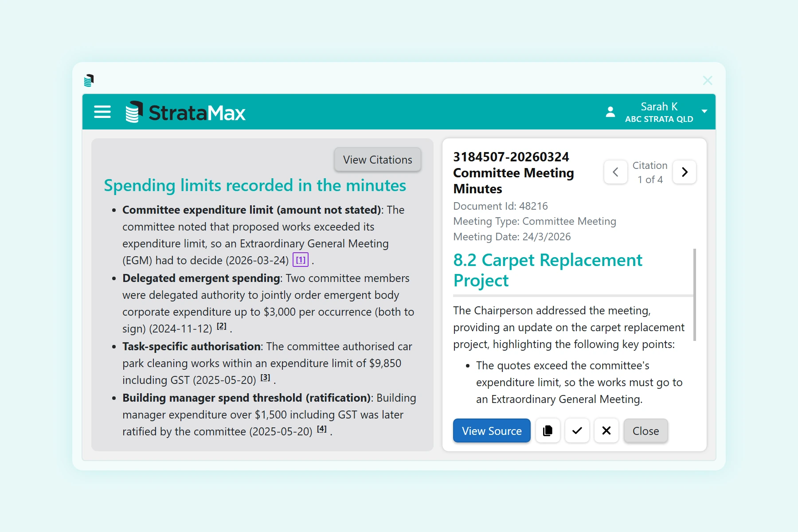Open citation reference [1]
The height and width of the screenshot is (532, 798).
[x=301, y=260]
